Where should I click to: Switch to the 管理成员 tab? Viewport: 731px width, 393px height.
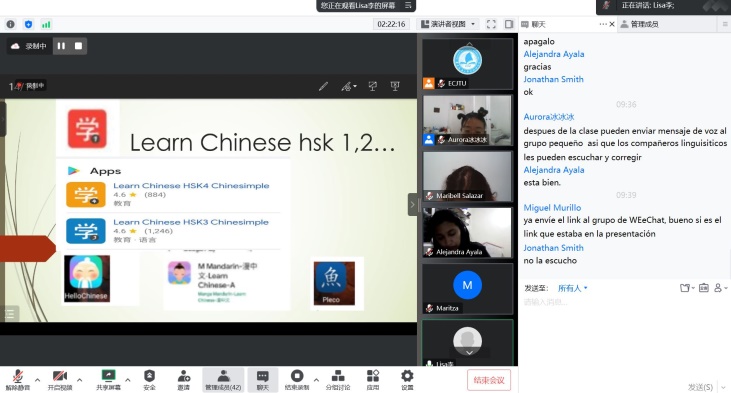(640, 24)
